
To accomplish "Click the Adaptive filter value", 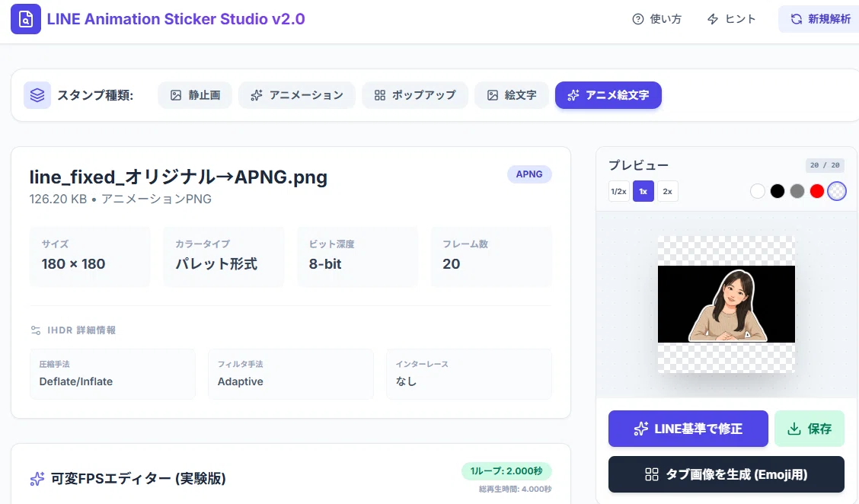I will click(241, 382).
